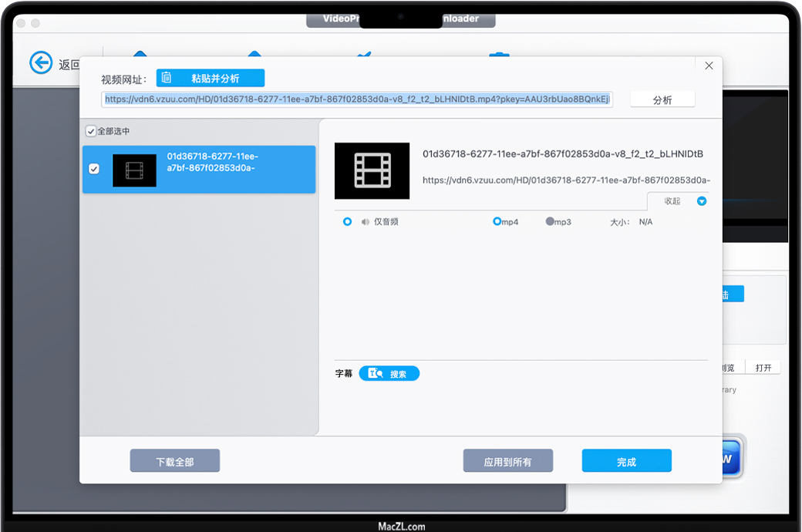
Task: Toggle the 全部选中 select-all checkbox
Action: (x=91, y=132)
